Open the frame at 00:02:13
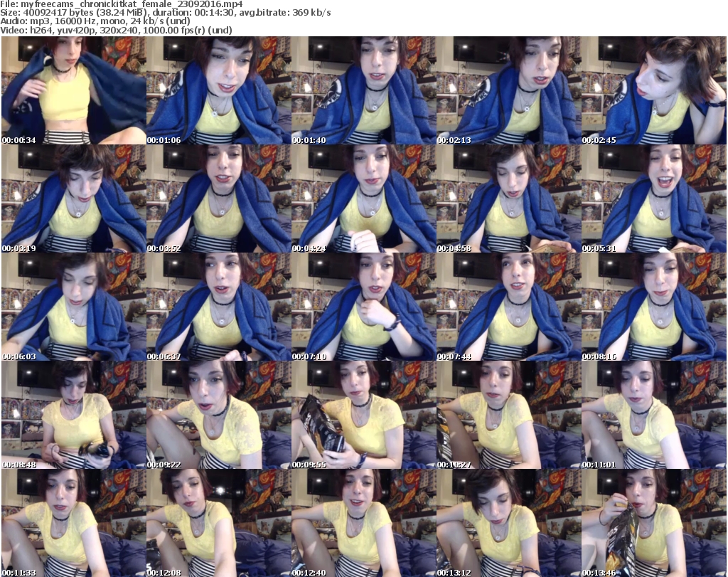The width and height of the screenshot is (728, 577). pos(509,90)
